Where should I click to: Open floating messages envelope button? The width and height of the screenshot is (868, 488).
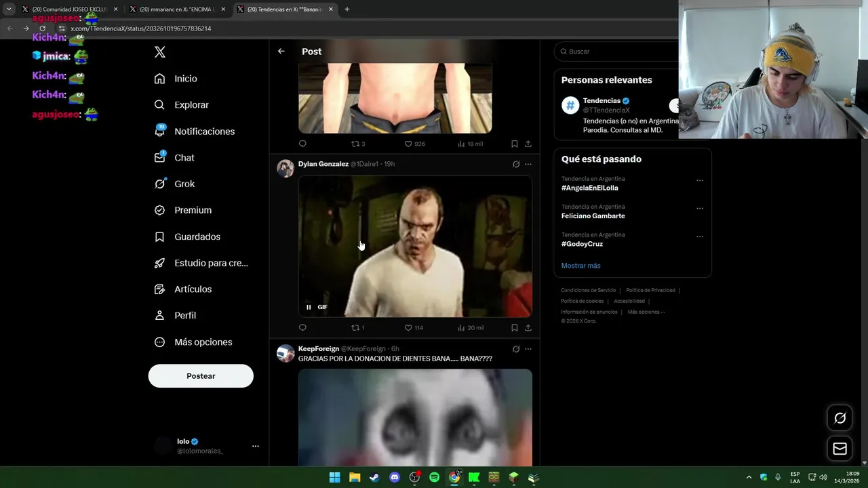point(840,449)
